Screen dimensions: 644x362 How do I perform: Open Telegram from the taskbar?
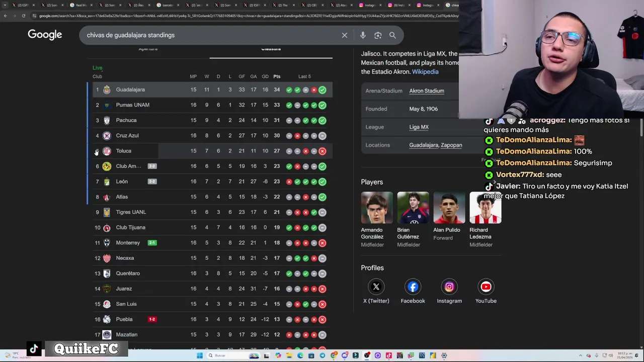coord(323,355)
